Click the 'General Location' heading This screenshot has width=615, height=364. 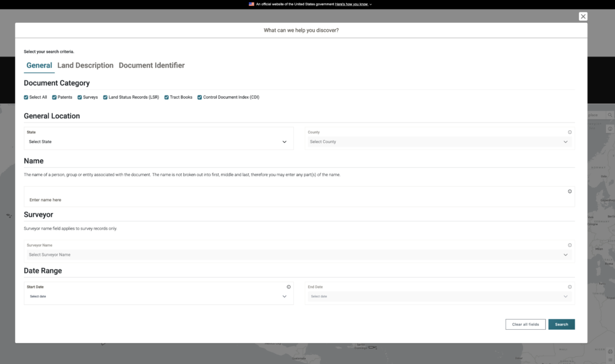coord(52,116)
